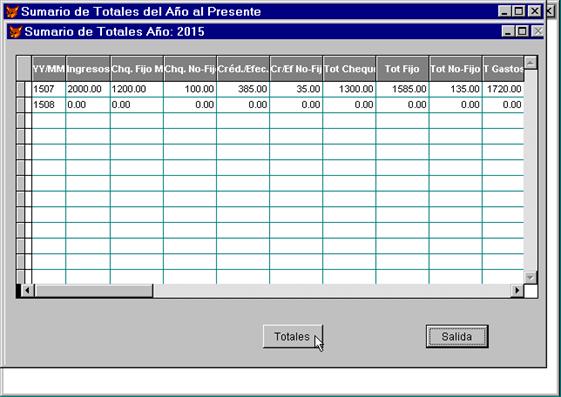The height and width of the screenshot is (397, 561).
Task: Click the grid scroll up arrow
Action: pos(530,63)
